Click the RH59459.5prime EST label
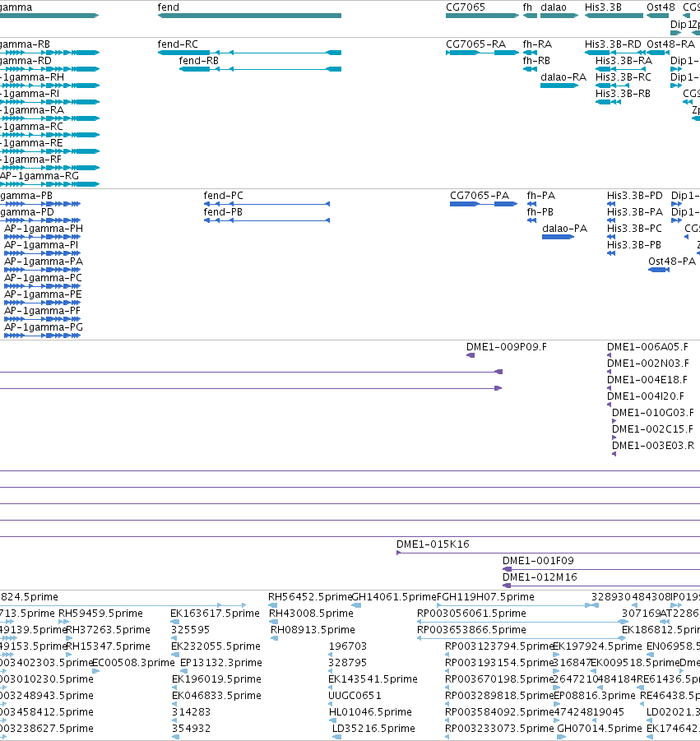 [100, 613]
